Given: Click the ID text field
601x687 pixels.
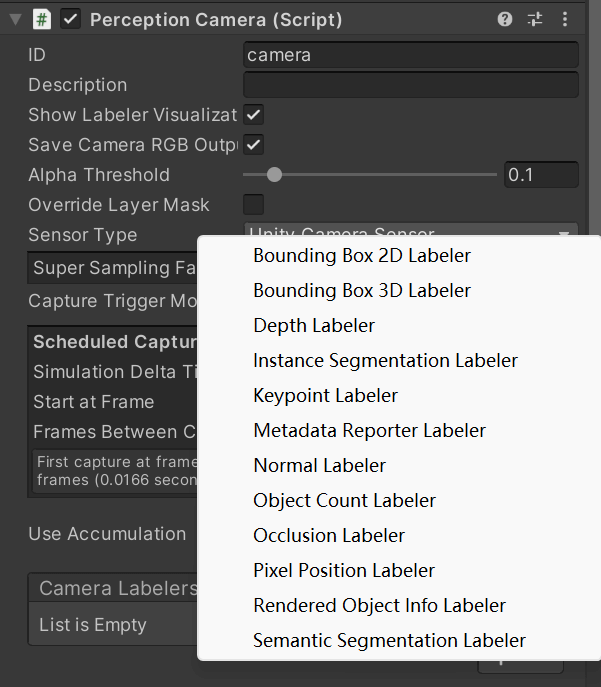Looking at the screenshot, I should point(410,55).
